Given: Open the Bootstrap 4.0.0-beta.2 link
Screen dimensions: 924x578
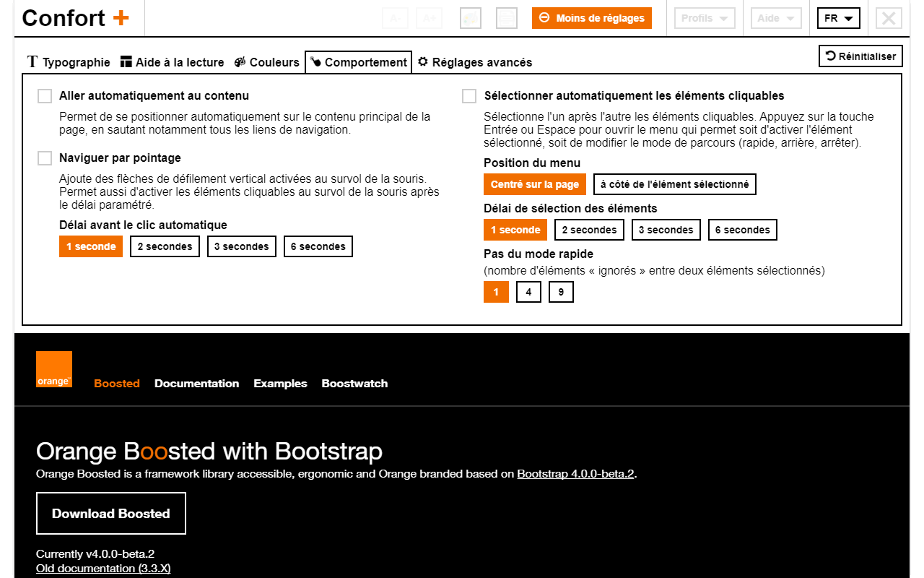Looking at the screenshot, I should pyautogui.click(x=575, y=474).
